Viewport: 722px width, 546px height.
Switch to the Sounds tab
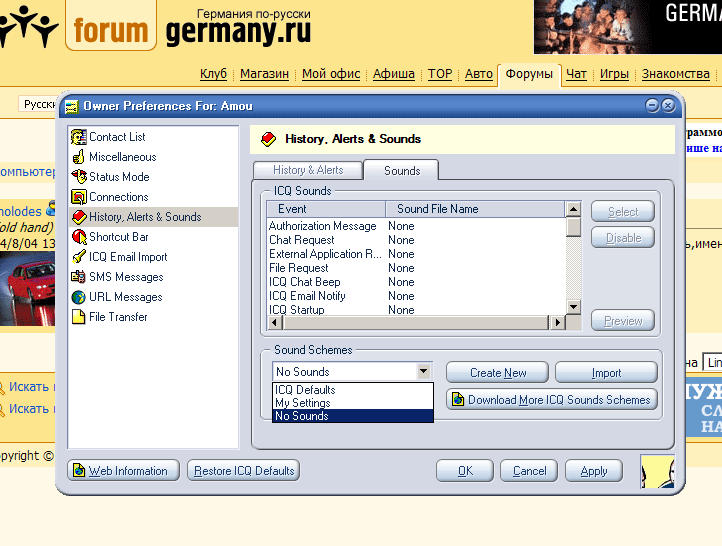tap(402, 170)
